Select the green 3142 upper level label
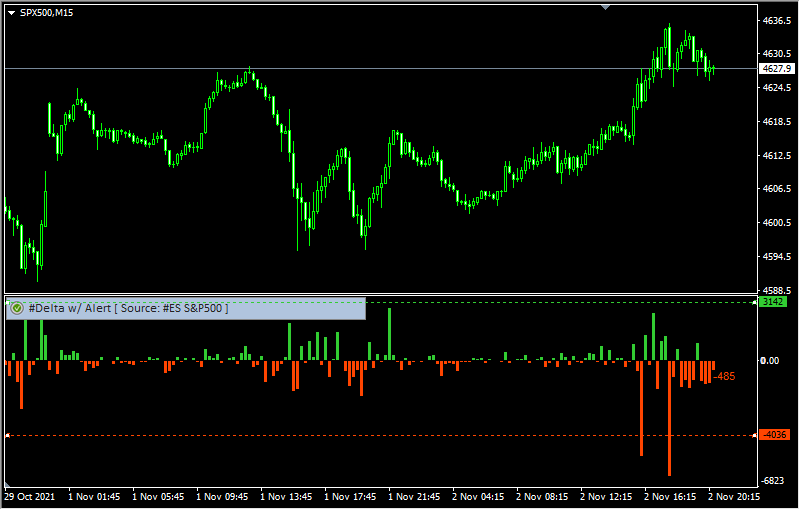 (x=774, y=301)
